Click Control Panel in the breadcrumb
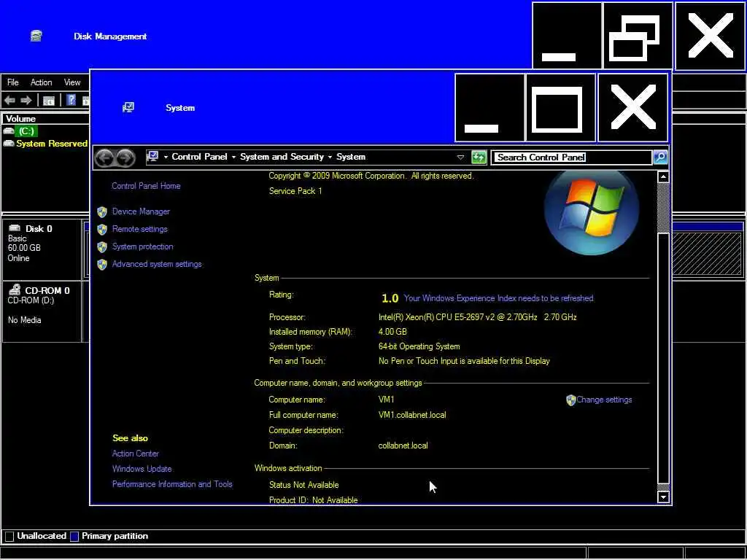The width and height of the screenshot is (747, 560). (x=199, y=157)
